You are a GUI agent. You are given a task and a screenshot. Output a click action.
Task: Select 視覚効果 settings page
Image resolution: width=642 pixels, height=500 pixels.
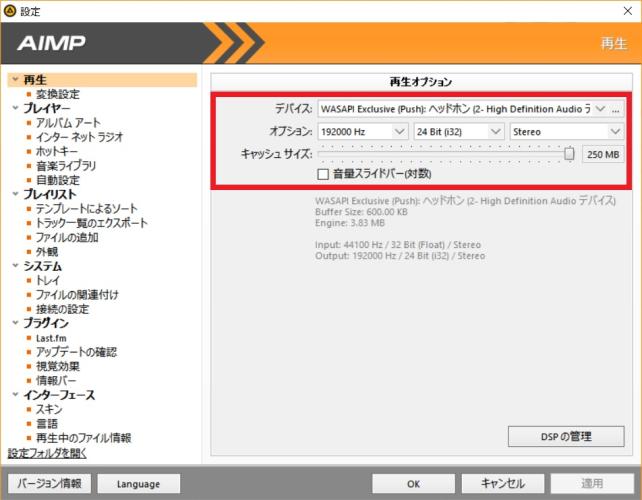click(x=58, y=366)
